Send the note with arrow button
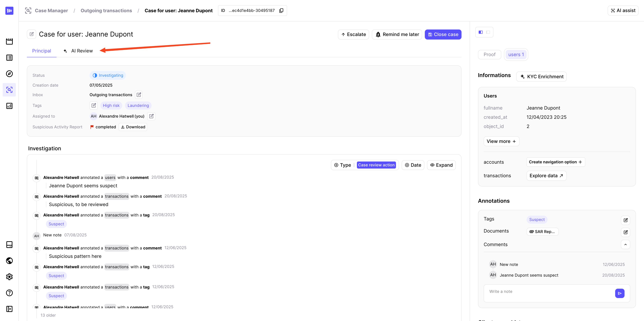 [x=620, y=293]
